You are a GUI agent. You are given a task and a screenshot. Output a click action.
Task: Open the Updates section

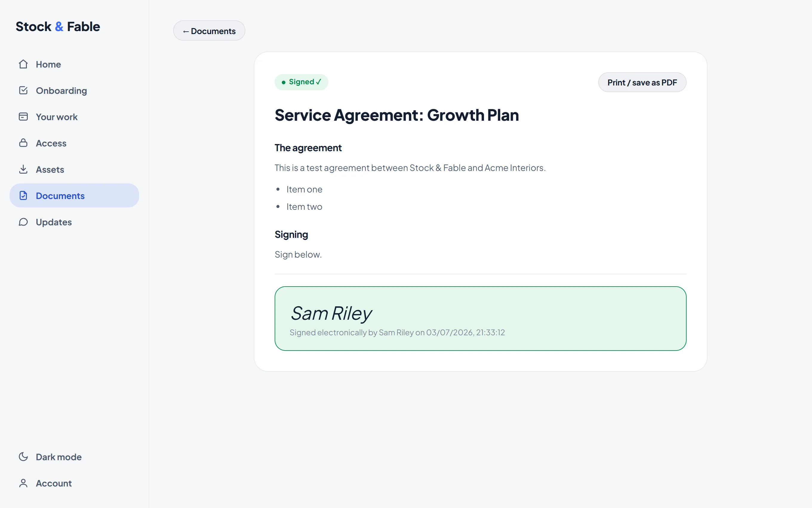point(74,222)
